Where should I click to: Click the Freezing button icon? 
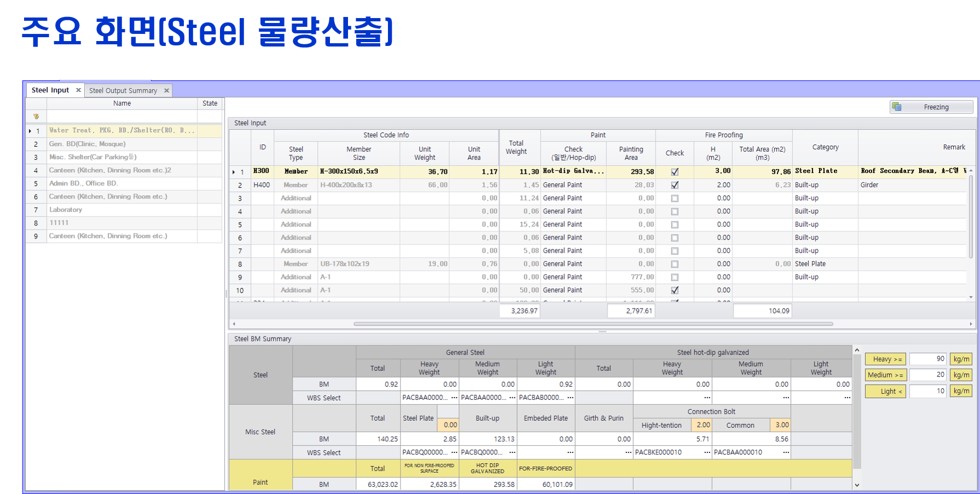(897, 107)
